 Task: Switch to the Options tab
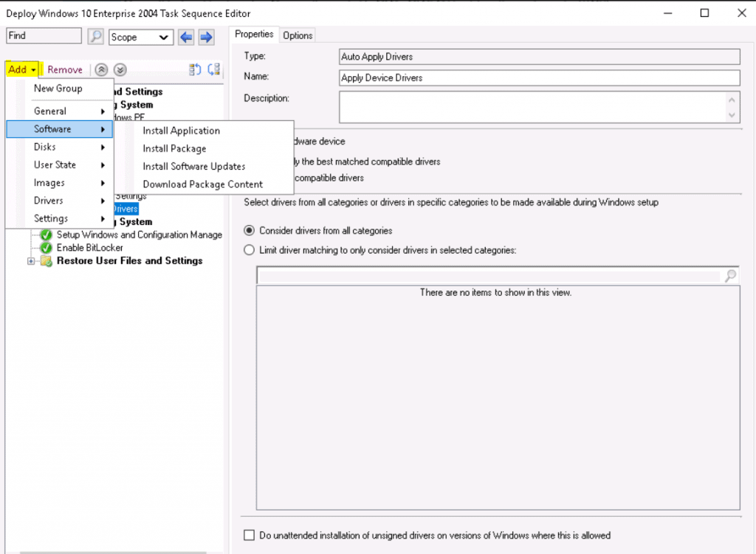coord(298,35)
